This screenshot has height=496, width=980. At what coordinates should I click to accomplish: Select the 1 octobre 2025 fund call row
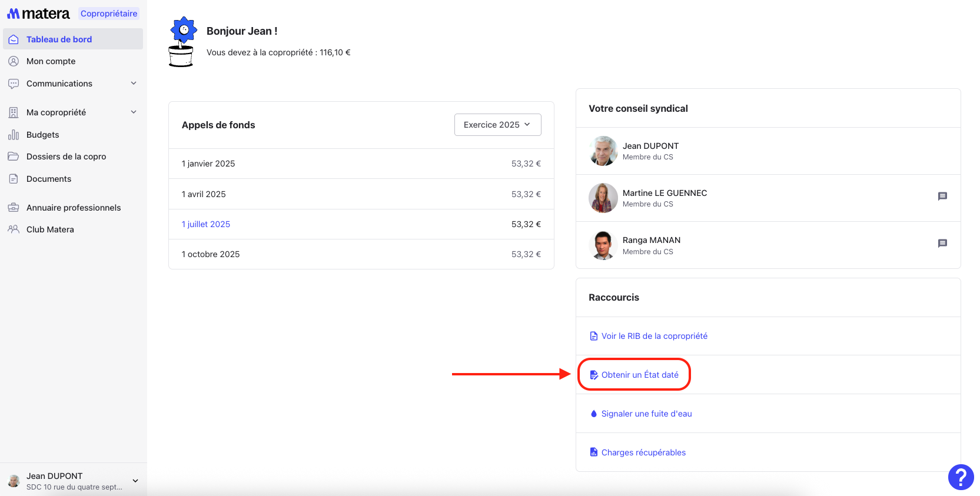(x=360, y=254)
